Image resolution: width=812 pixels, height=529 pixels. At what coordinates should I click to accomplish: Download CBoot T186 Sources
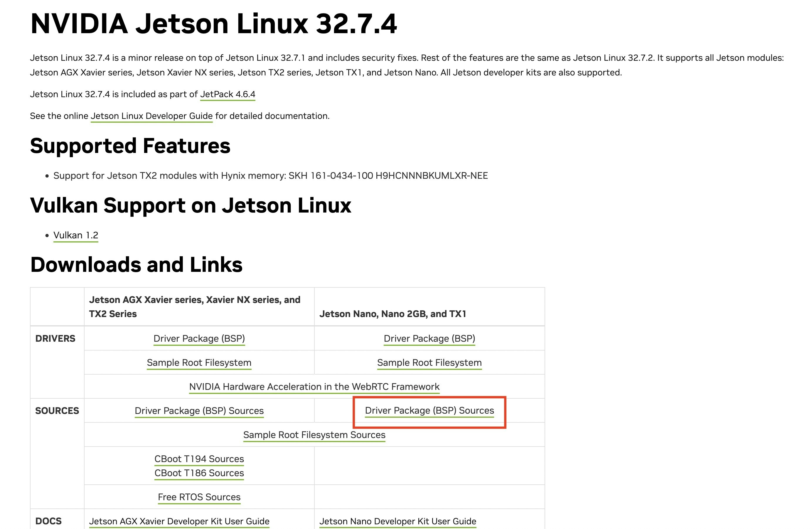[199, 473]
